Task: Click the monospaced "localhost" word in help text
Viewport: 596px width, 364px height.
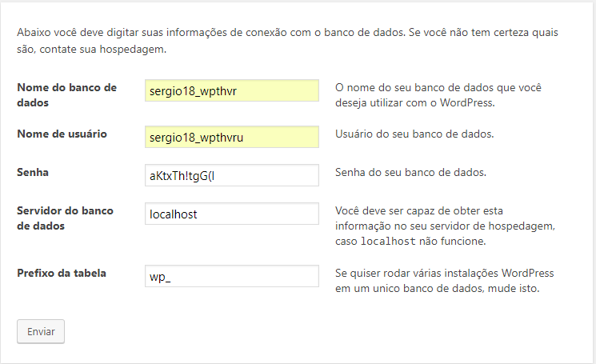Action: pyautogui.click(x=387, y=241)
